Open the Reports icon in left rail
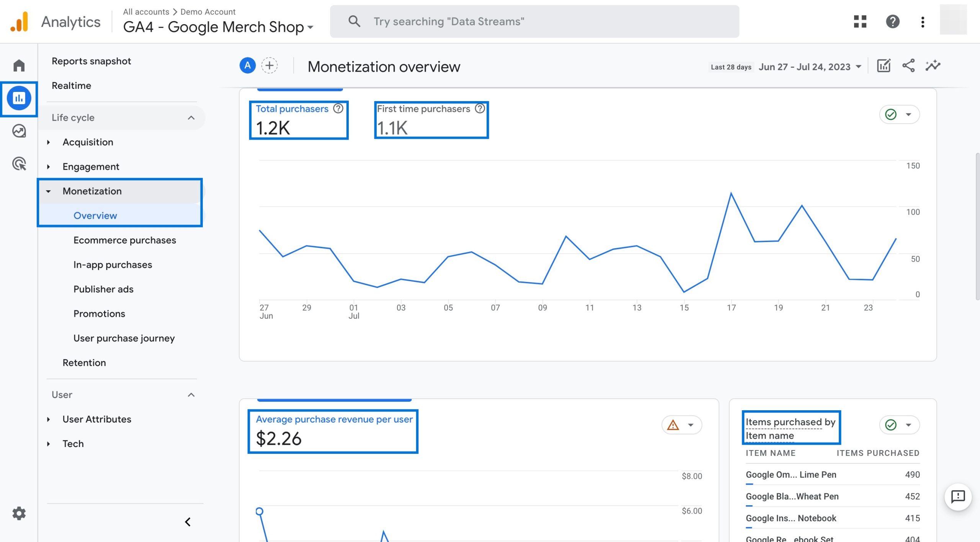The width and height of the screenshot is (980, 542). point(19,98)
